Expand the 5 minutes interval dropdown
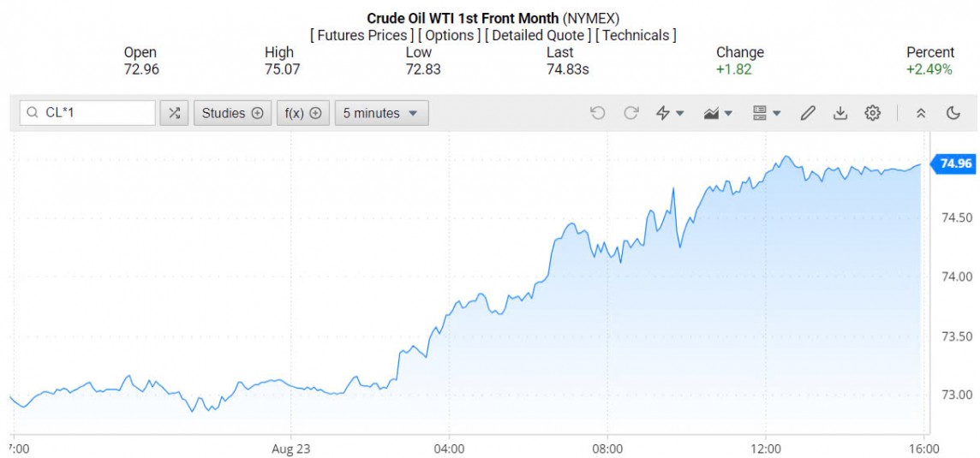 point(380,113)
